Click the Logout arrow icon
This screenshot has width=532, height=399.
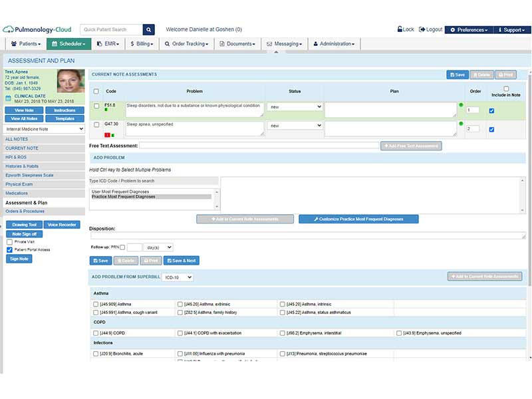click(422, 29)
